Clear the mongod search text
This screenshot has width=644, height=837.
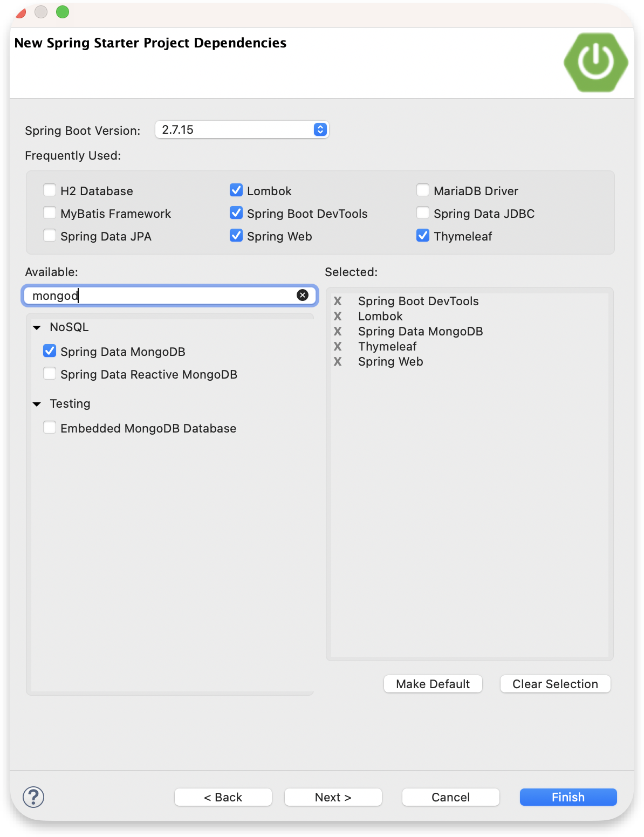(303, 295)
